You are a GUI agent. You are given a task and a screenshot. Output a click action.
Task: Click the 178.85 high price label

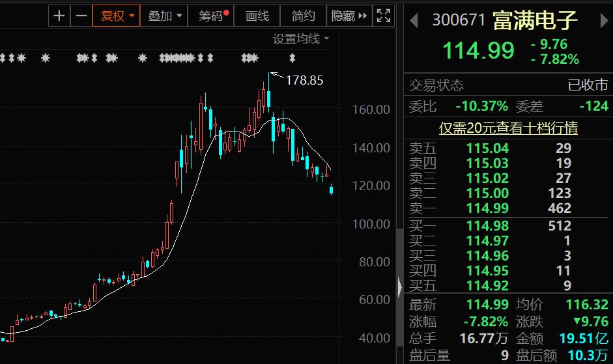[x=304, y=80]
